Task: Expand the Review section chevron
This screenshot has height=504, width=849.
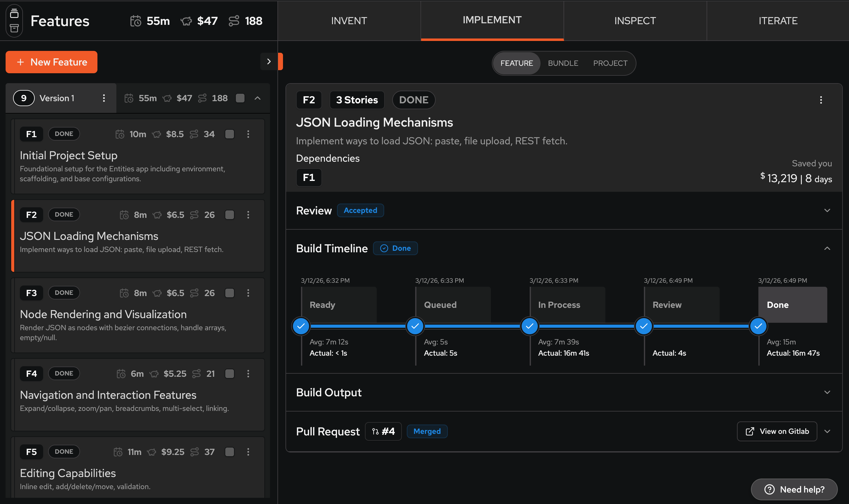Action: (x=827, y=210)
